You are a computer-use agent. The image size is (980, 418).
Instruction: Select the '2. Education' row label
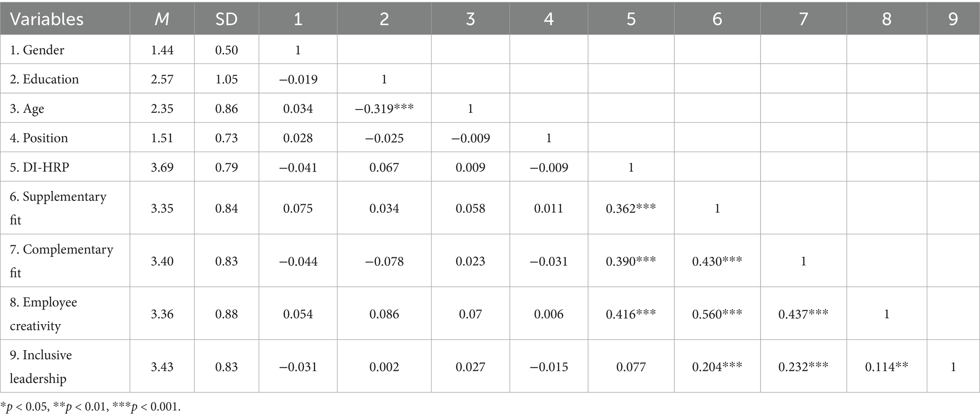point(45,79)
